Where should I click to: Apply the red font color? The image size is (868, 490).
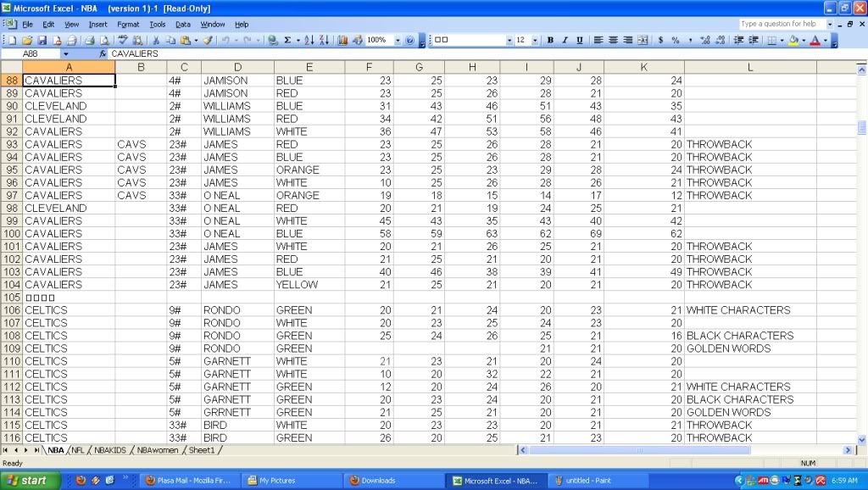815,40
